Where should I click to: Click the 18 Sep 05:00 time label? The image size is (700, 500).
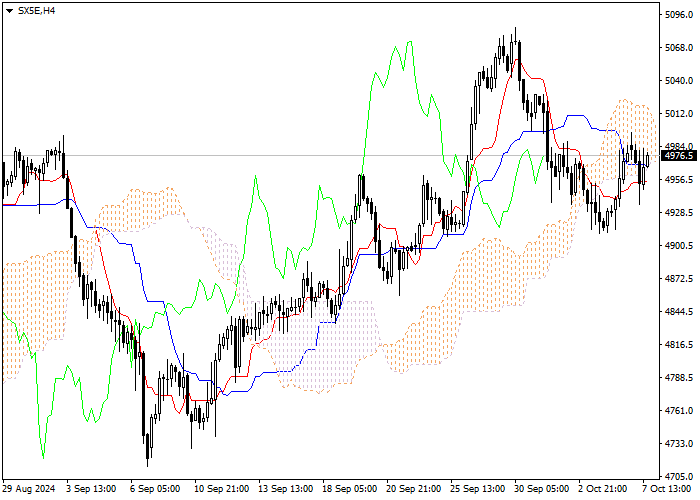[350, 489]
